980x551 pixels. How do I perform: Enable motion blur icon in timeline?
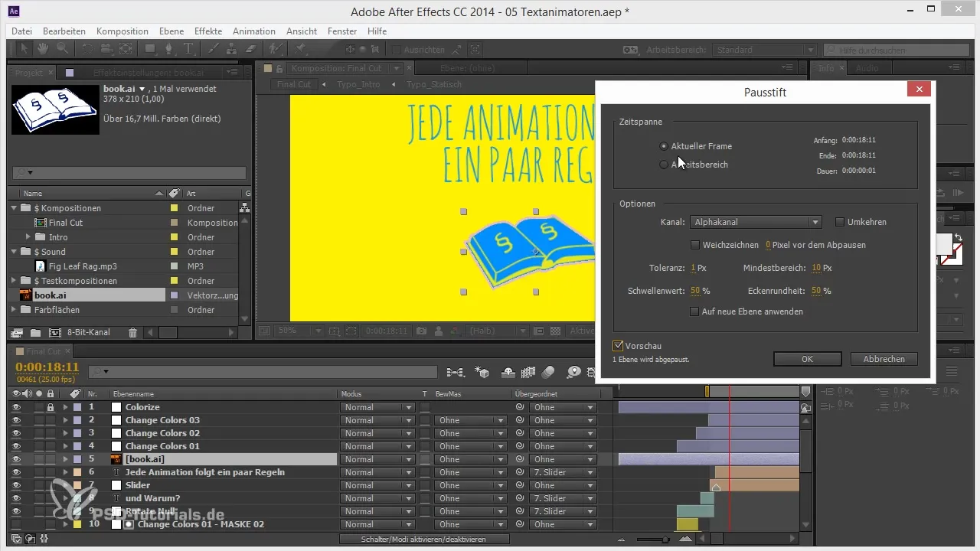547,372
